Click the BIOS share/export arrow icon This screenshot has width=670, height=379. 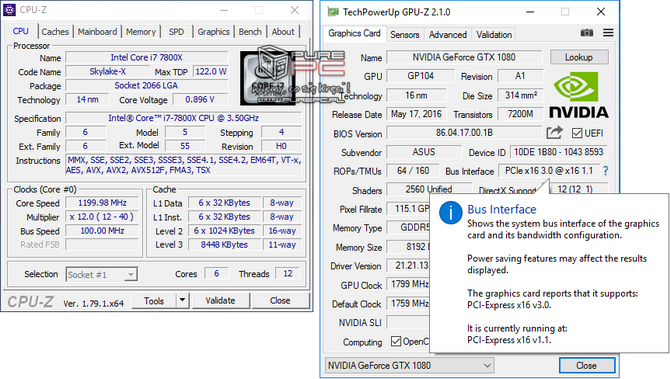(555, 133)
